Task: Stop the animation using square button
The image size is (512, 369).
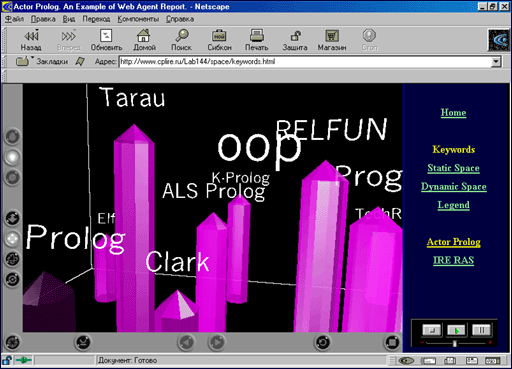Action: click(x=432, y=330)
